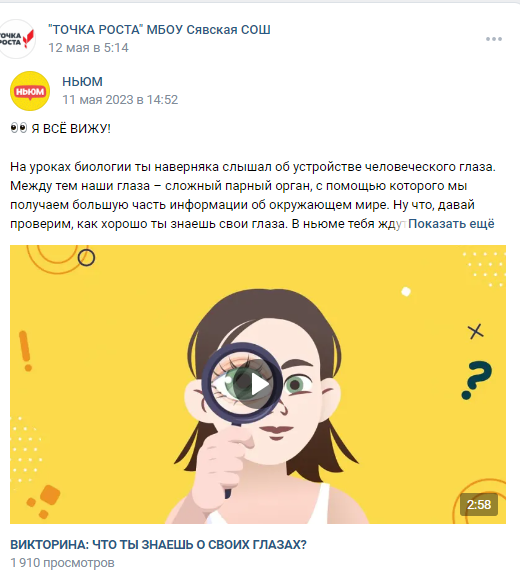
Task: Click the teal question mark in the preview
Action: pos(477,380)
